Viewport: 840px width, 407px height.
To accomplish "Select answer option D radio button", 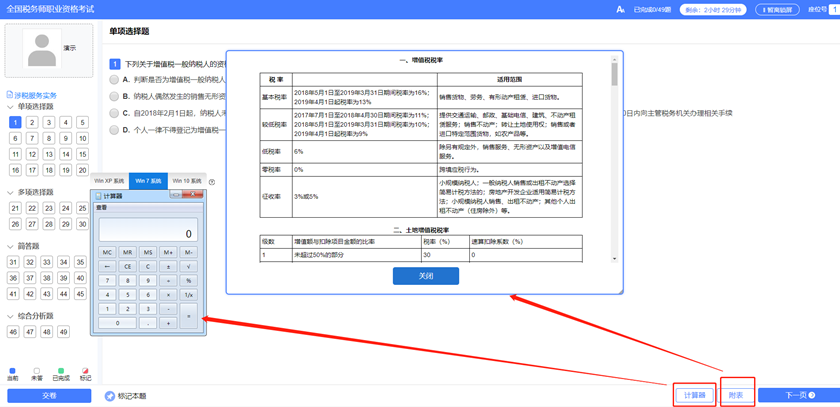I will pyautogui.click(x=114, y=130).
